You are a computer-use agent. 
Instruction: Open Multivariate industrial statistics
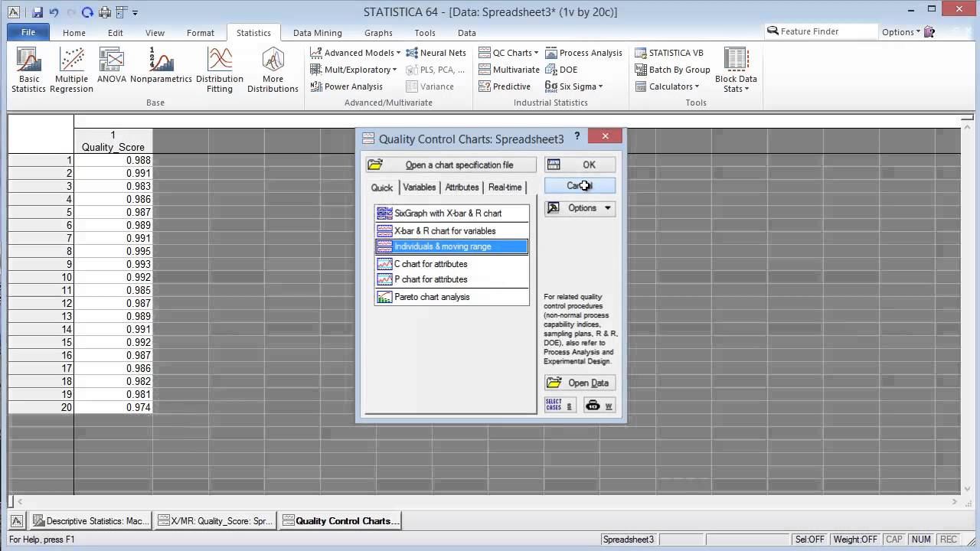[509, 70]
